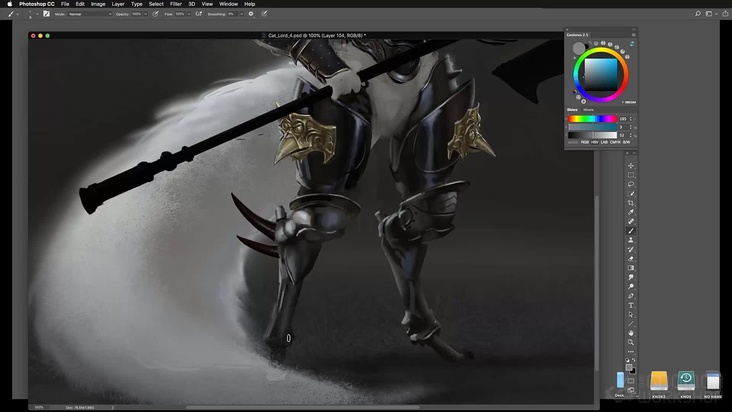Open the blending Mode dropdown
This screenshot has height=412, width=732.
point(90,14)
